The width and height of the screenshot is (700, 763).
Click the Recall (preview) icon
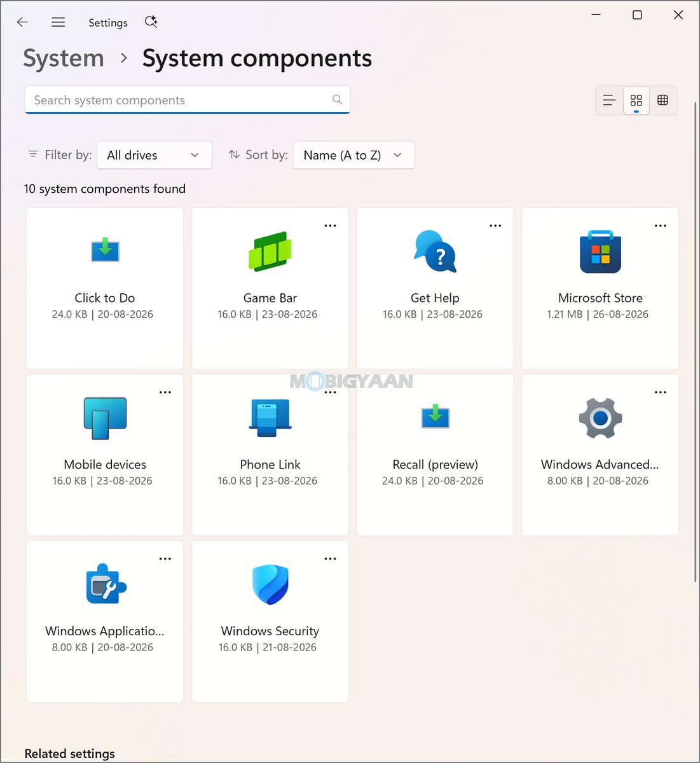pos(436,416)
